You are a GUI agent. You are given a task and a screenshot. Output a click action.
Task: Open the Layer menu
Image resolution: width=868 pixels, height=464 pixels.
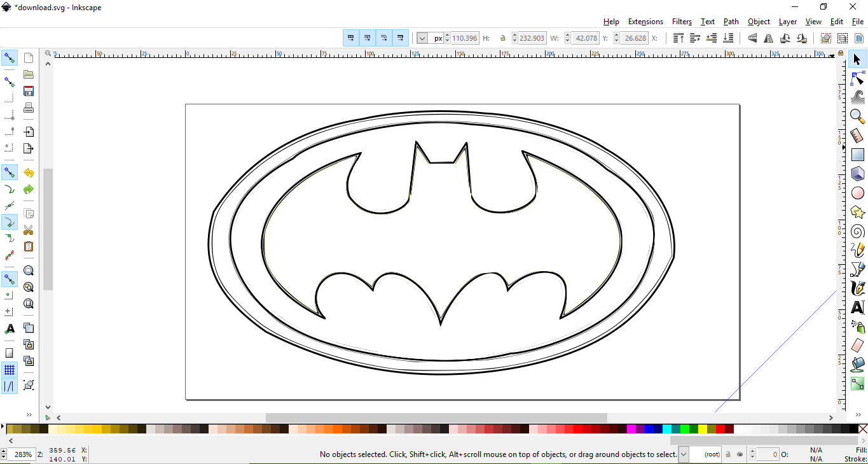click(788, 22)
